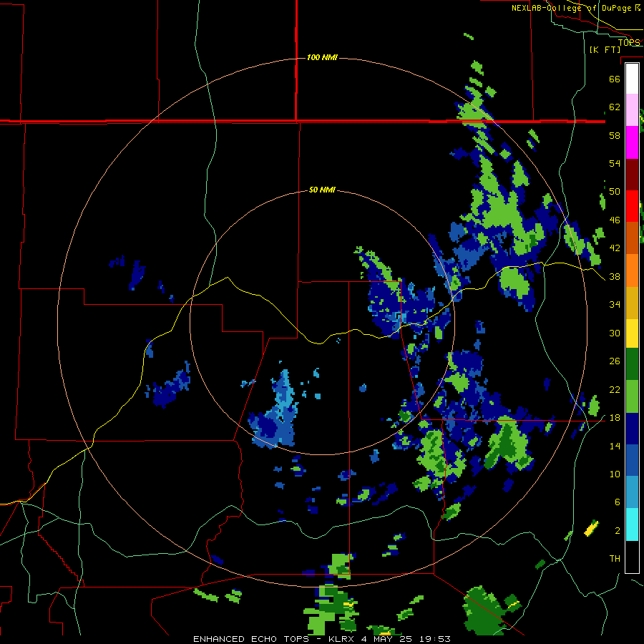
Task: Select the dark green 30 kft legend swatch
Action: pos(632,364)
